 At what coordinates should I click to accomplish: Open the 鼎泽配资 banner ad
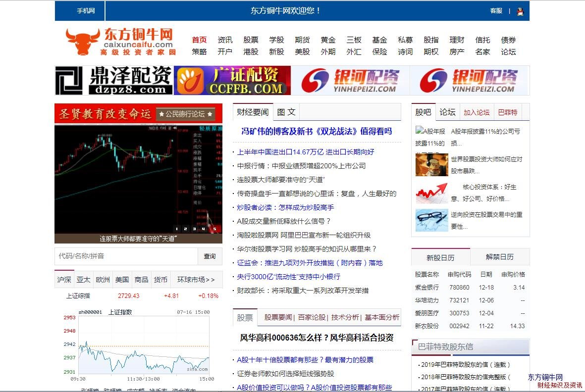114,81
